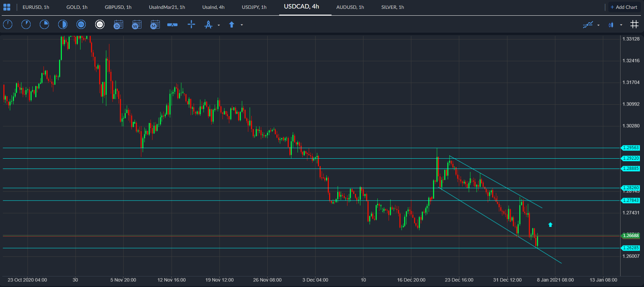Select the USDCAD, 4h tab
This screenshot has height=287, width=644.
302,7
